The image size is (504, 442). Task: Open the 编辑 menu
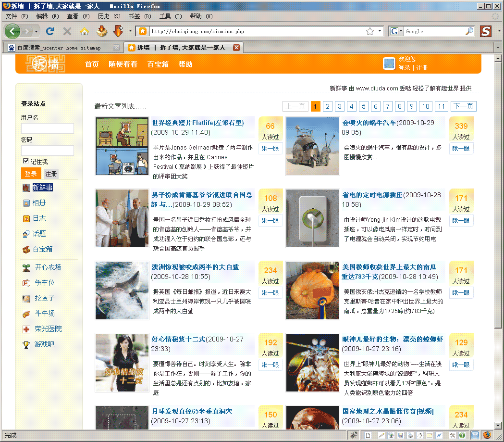pyautogui.click(x=48, y=16)
